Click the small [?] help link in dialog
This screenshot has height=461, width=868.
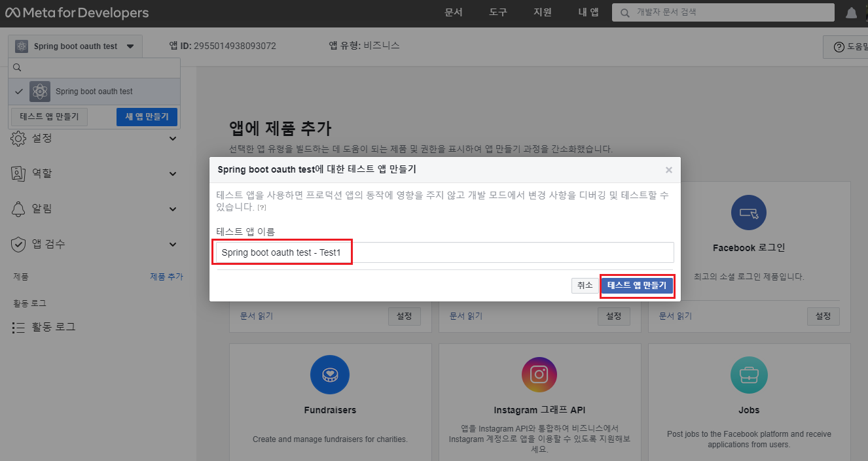click(261, 208)
